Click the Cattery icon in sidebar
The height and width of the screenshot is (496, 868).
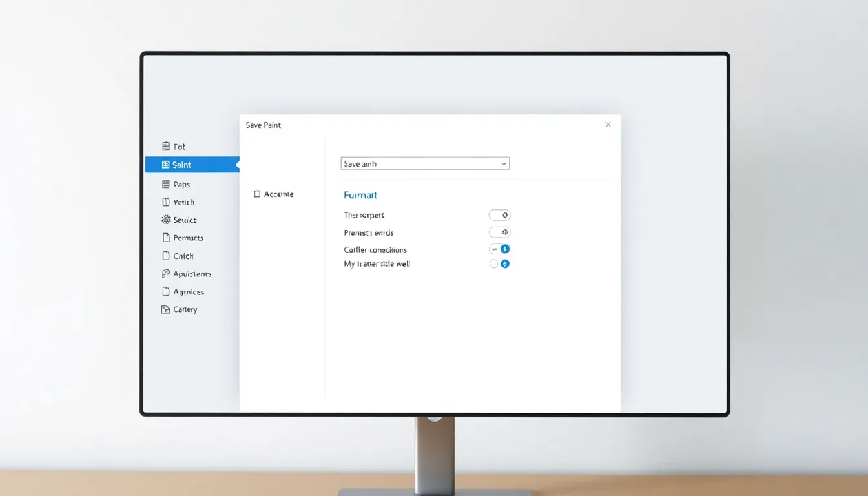point(165,309)
